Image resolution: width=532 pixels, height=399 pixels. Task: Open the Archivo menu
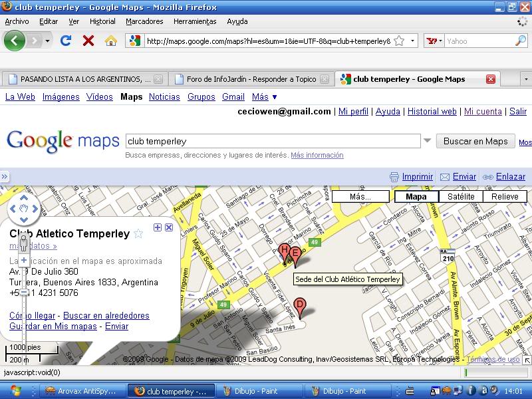tap(17, 21)
